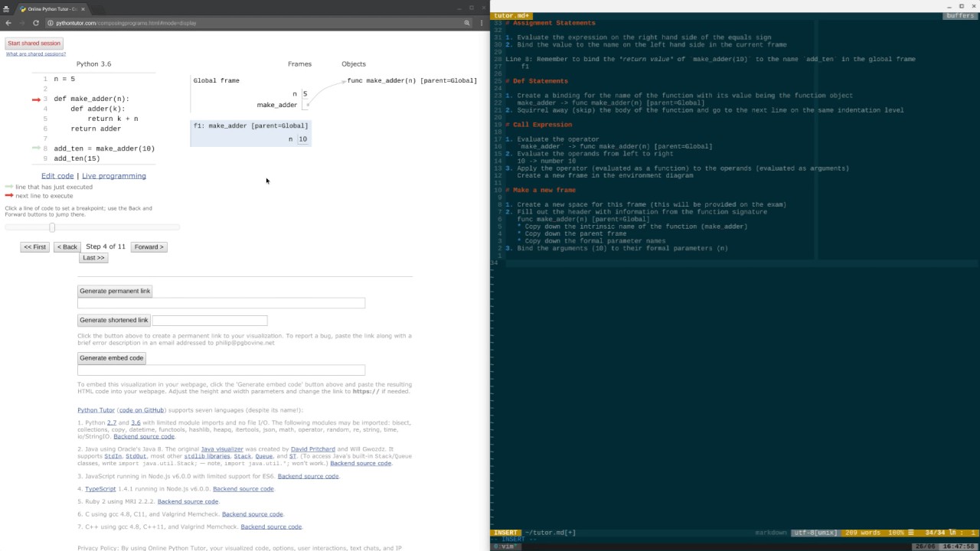Open David Pritchard link

pyautogui.click(x=313, y=449)
